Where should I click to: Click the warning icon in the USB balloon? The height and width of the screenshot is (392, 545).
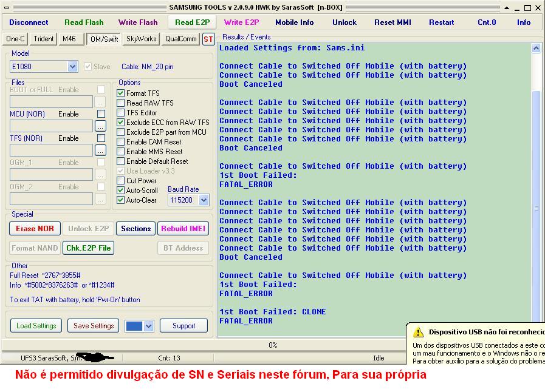click(418, 333)
